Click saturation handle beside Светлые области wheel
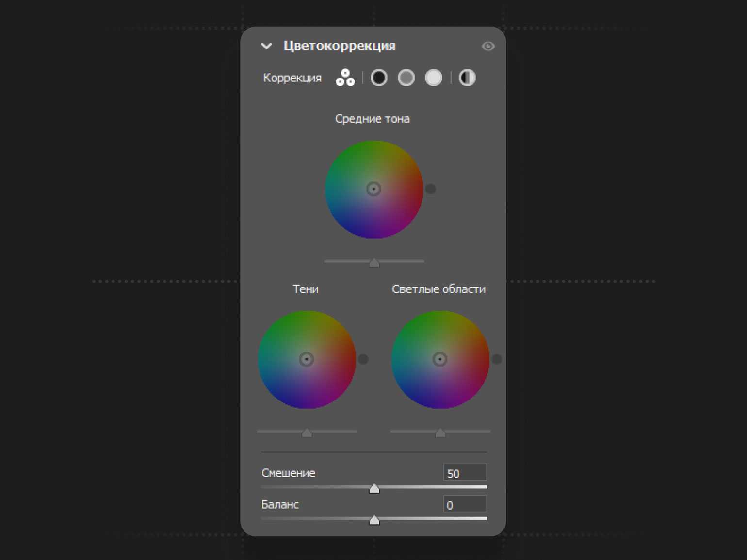747x560 pixels. click(496, 359)
